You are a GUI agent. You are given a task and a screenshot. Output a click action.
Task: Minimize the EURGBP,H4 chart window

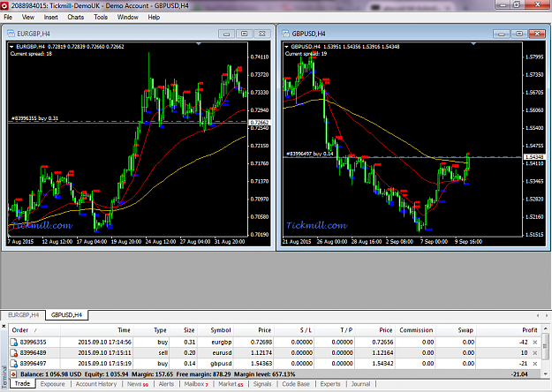[226, 34]
